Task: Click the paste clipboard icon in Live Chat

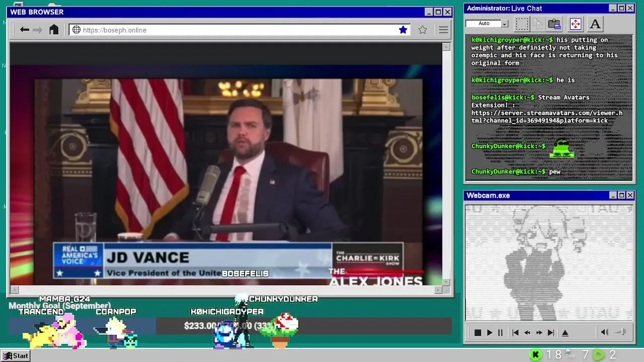Action: click(554, 24)
